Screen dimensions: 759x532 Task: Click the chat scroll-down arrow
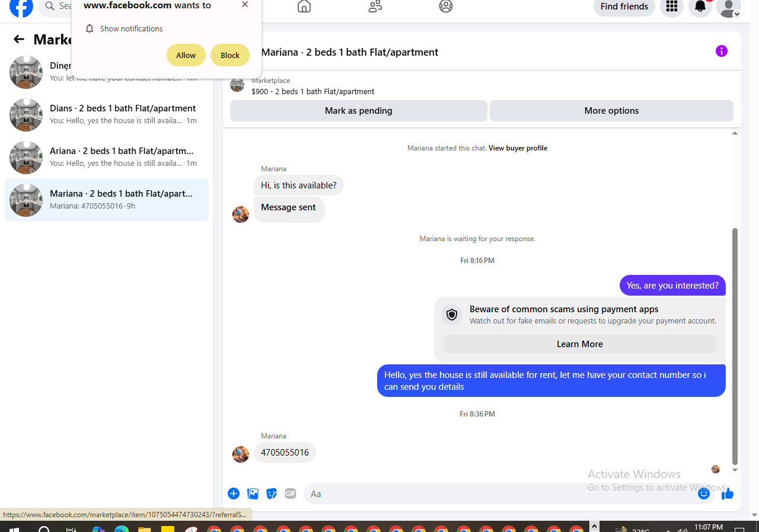tap(735, 470)
